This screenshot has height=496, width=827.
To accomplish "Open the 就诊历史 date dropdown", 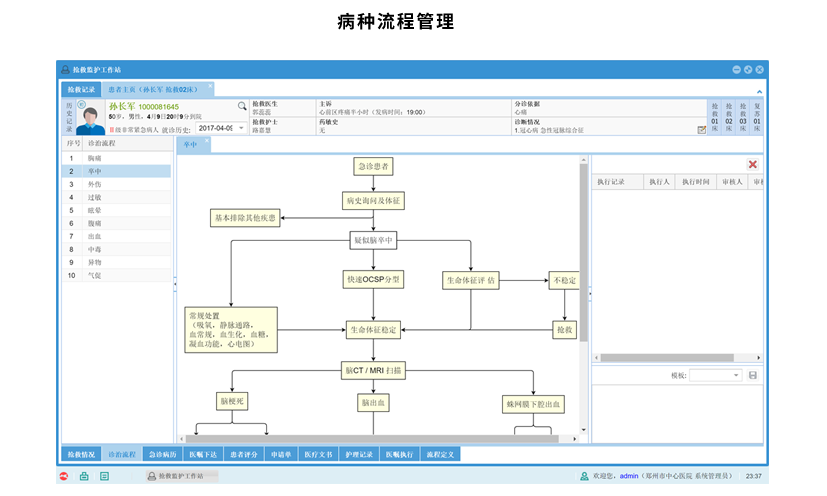I will click(241, 129).
